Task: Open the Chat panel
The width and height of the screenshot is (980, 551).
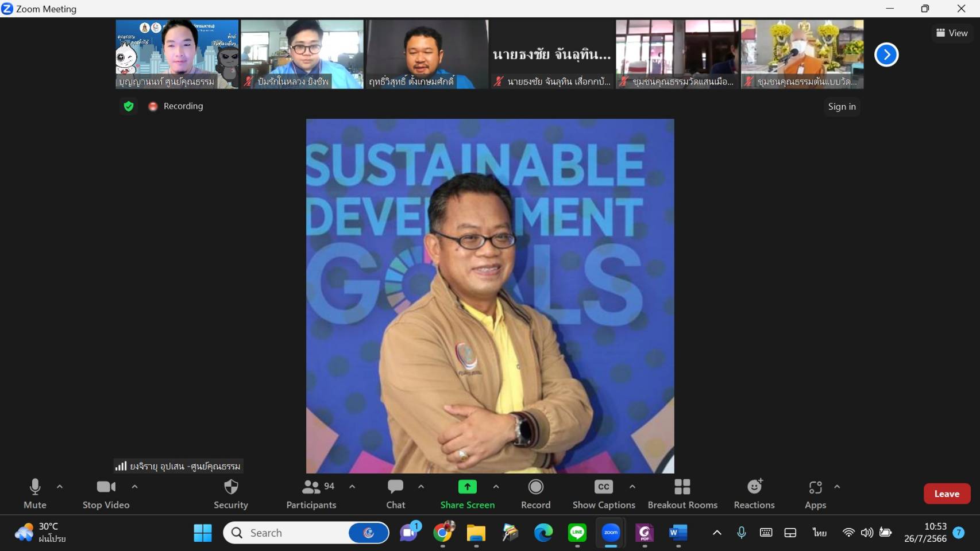Action: [396, 494]
